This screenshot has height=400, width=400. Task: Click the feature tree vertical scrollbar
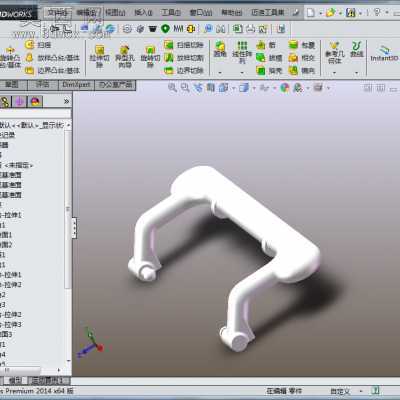click(x=68, y=209)
